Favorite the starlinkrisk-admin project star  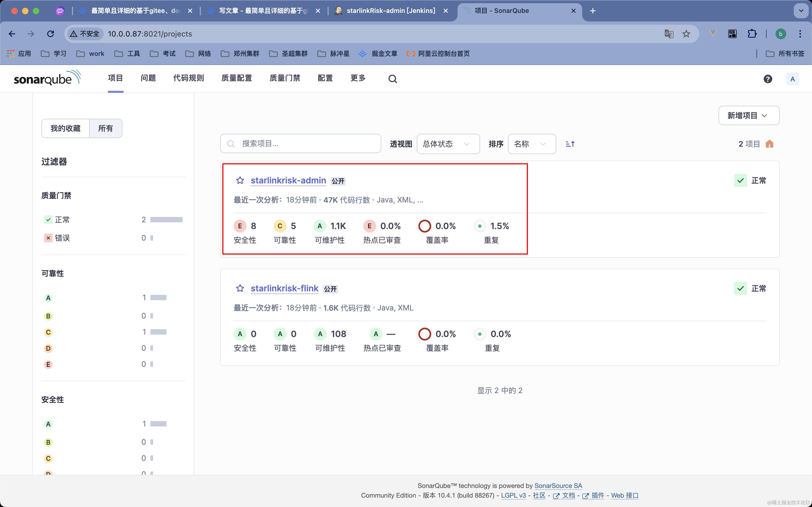tap(240, 180)
